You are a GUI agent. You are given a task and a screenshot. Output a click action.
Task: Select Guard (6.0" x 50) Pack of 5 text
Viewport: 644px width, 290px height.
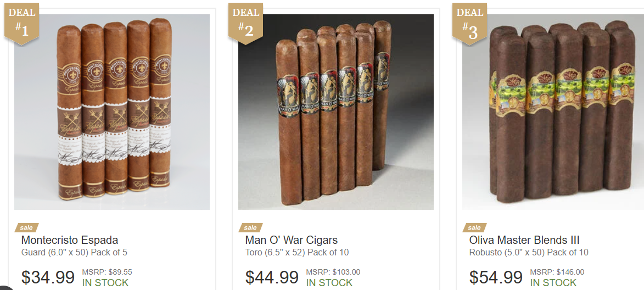[x=74, y=252]
